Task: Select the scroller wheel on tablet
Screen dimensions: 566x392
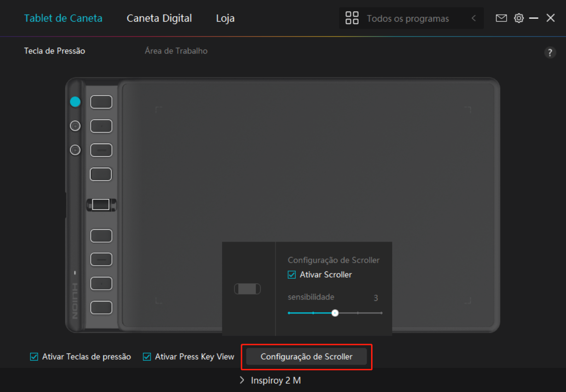Action: (x=101, y=204)
